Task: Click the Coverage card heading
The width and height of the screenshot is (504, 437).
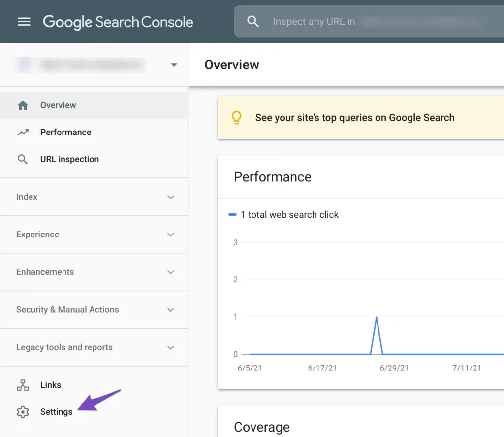Action: click(x=262, y=427)
